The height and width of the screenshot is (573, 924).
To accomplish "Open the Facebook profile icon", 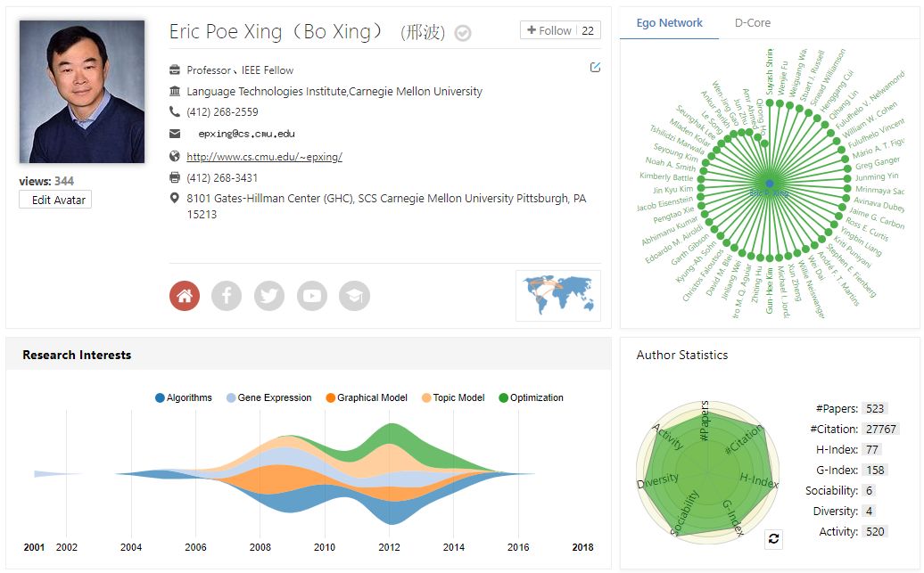I will (x=227, y=296).
